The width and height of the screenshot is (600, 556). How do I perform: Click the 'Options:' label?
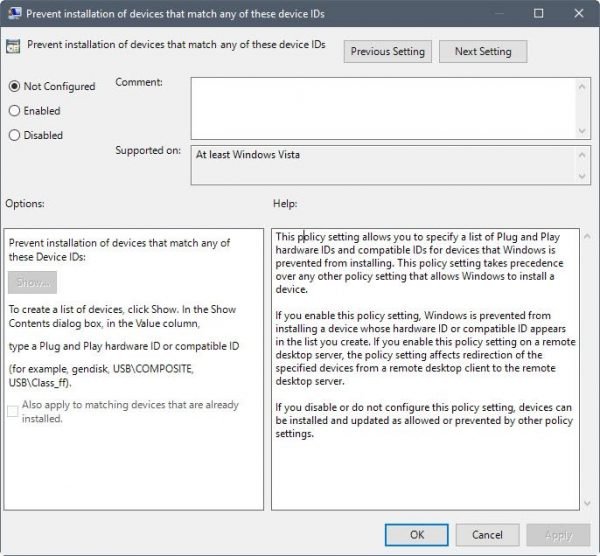[25, 204]
